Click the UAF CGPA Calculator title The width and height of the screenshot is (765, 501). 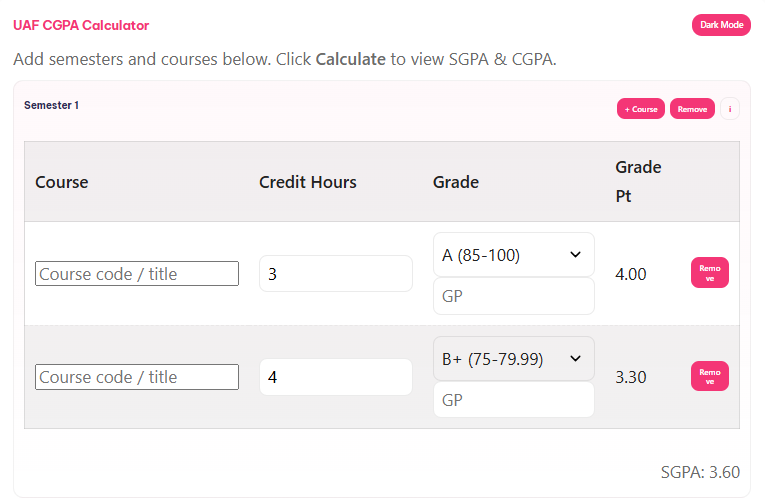(81, 25)
